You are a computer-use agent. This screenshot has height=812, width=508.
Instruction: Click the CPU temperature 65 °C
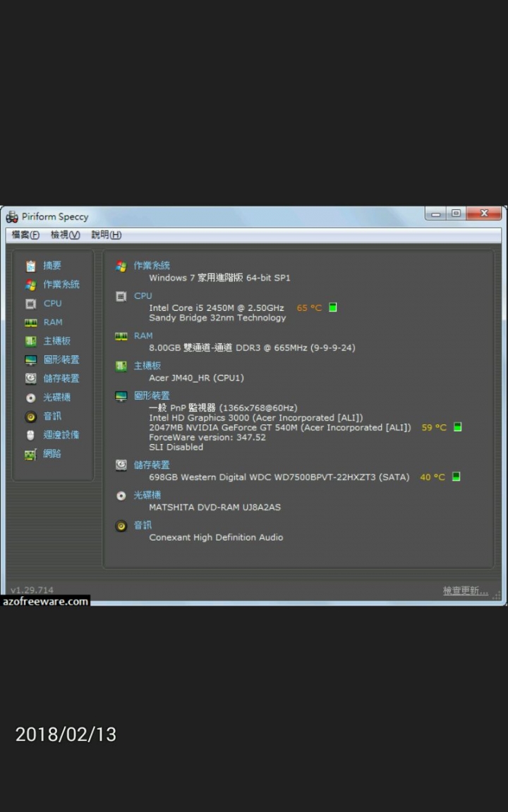(310, 308)
